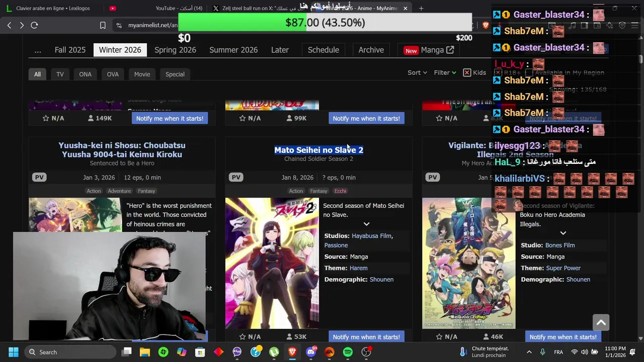Click the score star beside 149K members

[46, 118]
